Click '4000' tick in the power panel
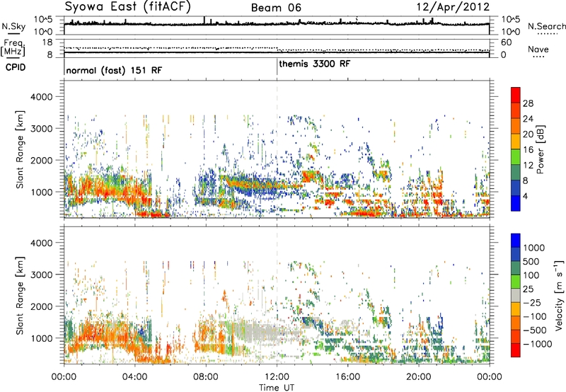Image resolution: width=566 pixels, height=392 pixels. click(41, 97)
